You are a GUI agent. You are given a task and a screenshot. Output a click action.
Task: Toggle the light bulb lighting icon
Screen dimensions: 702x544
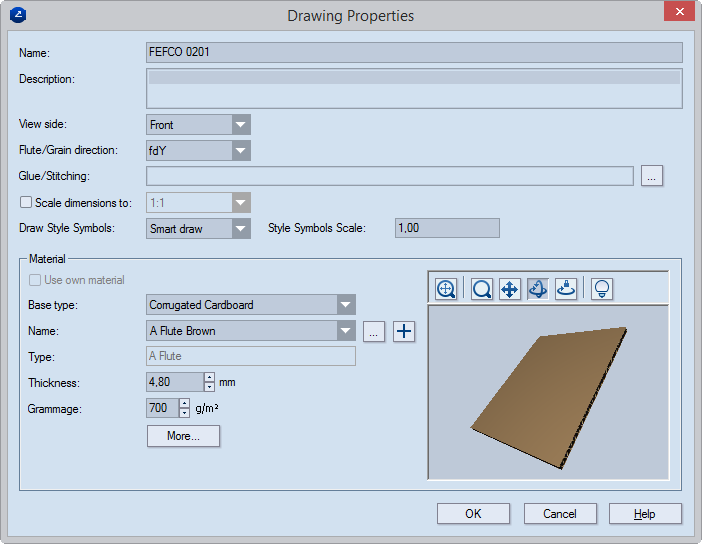(602, 289)
